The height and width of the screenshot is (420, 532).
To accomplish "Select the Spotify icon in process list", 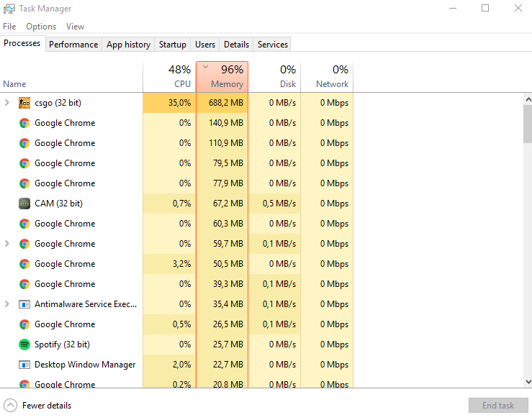I will point(24,344).
